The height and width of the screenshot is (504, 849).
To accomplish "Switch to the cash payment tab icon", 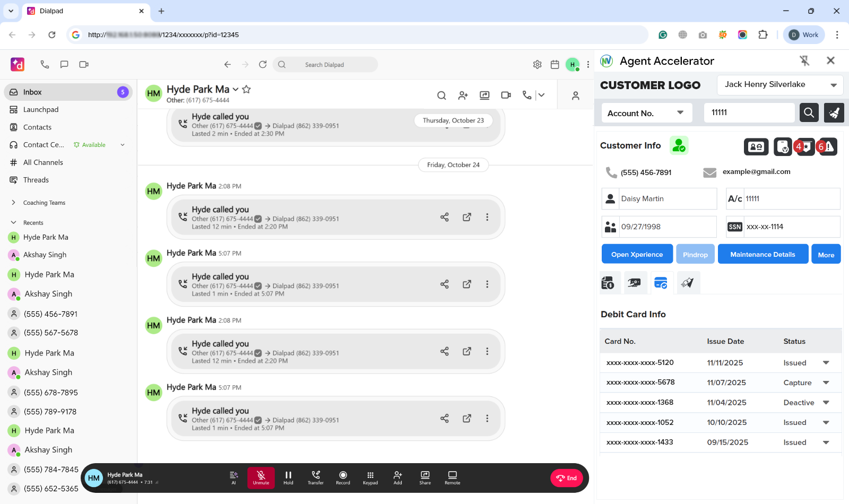I will pos(634,283).
